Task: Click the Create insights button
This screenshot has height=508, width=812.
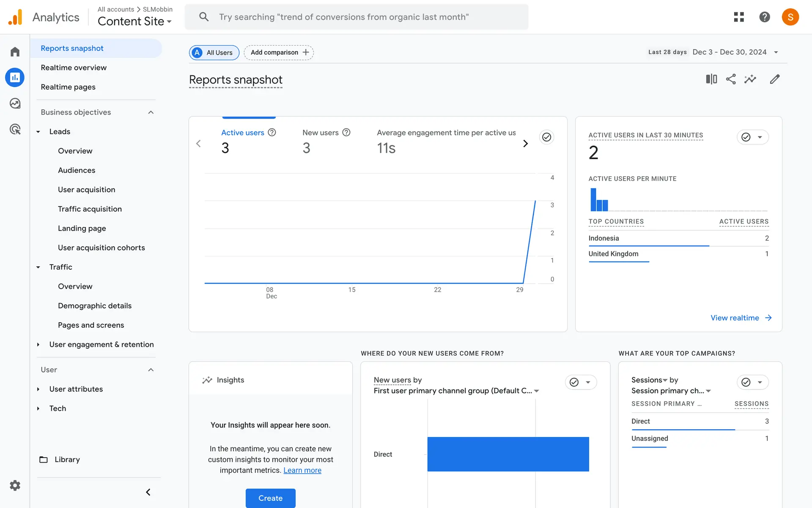Action: point(270,498)
